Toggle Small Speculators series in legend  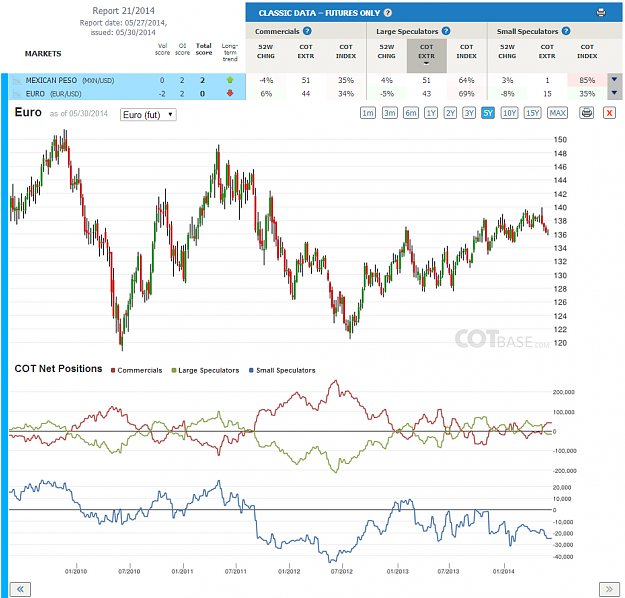coord(282,370)
